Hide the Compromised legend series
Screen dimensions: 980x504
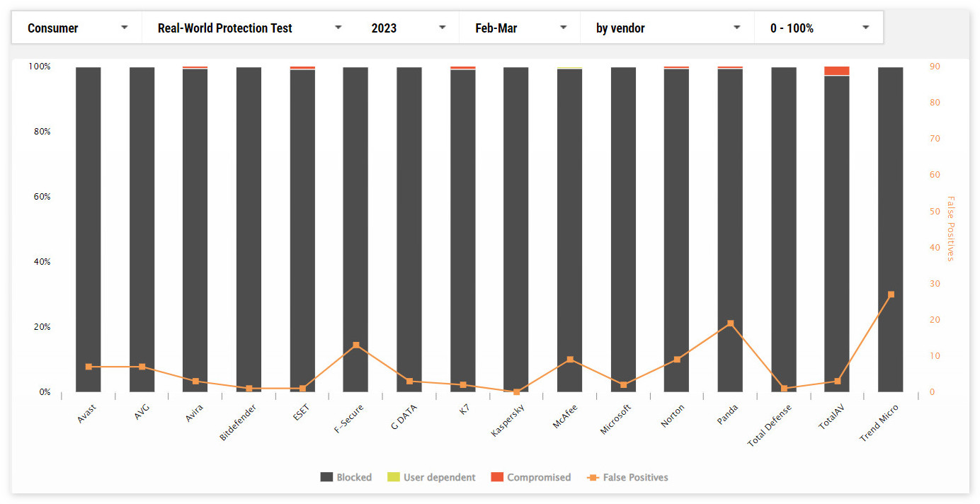[x=531, y=477]
